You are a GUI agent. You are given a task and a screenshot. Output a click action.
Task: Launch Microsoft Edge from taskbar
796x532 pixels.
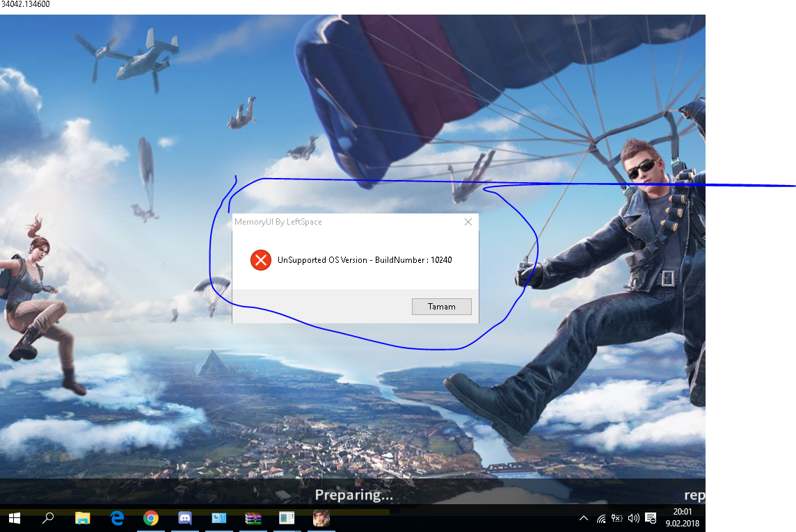pyautogui.click(x=118, y=518)
